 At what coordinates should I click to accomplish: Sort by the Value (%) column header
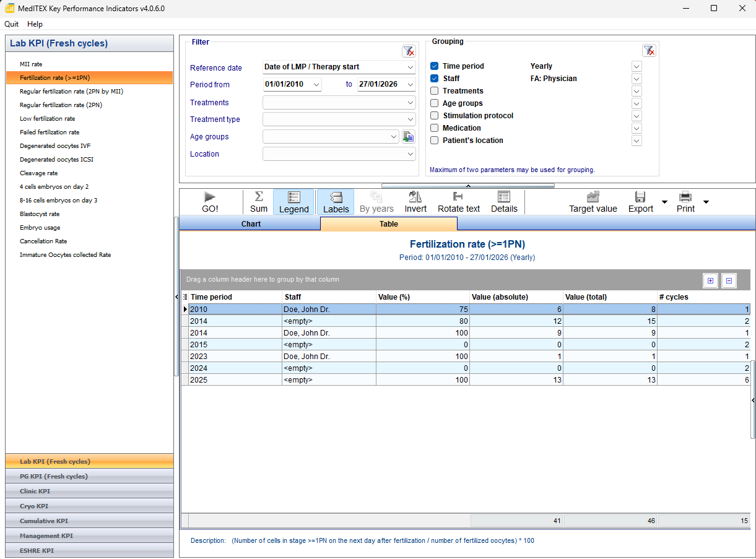coord(423,297)
